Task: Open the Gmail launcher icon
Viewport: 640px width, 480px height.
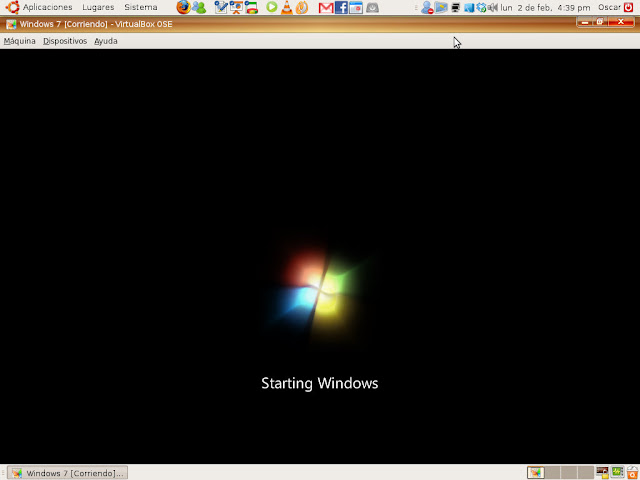Action: [x=326, y=8]
